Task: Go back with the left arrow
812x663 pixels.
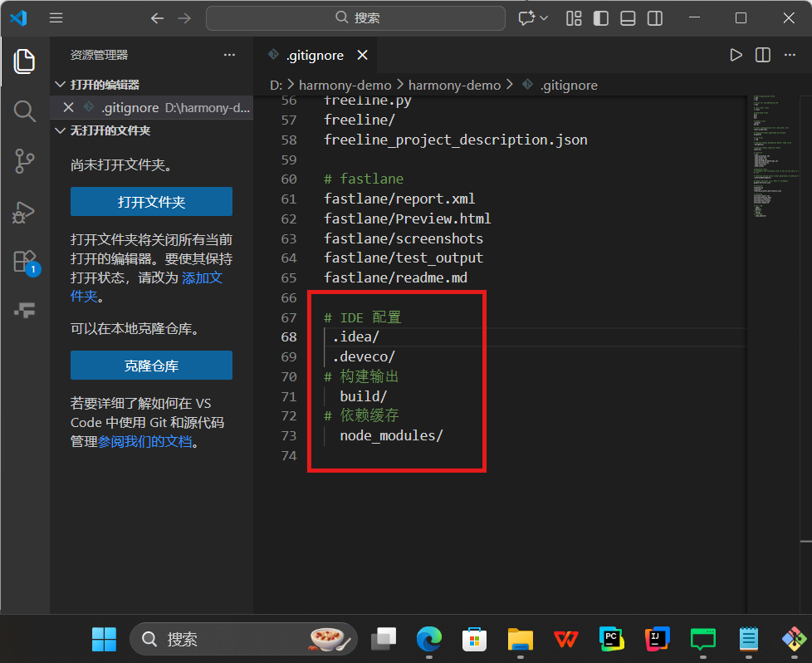Action: pyautogui.click(x=158, y=18)
